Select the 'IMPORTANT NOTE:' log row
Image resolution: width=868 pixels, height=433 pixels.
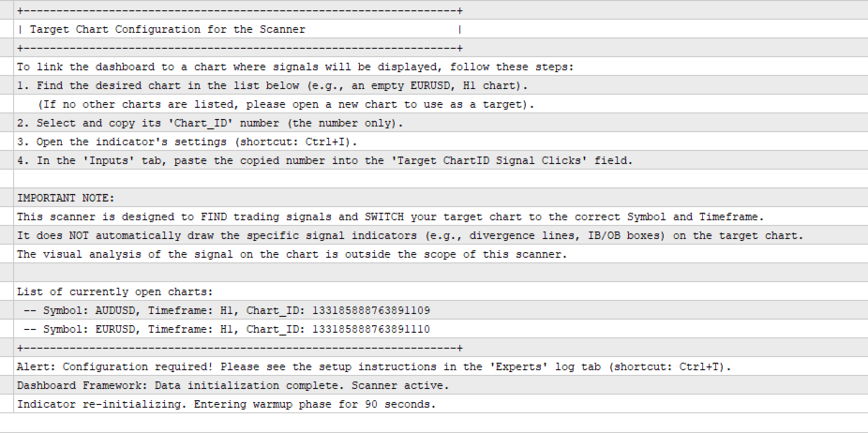(x=441, y=198)
